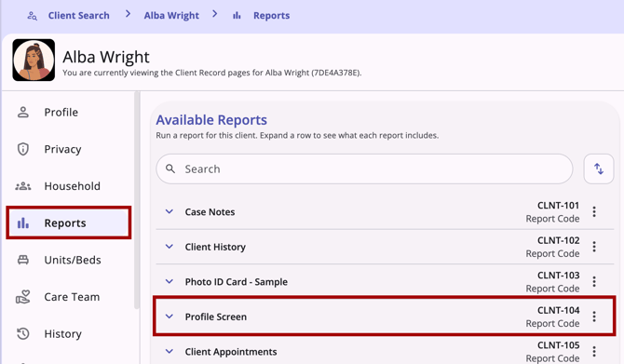This screenshot has width=624, height=364.
Task: Click the Client History report name
Action: click(x=215, y=247)
